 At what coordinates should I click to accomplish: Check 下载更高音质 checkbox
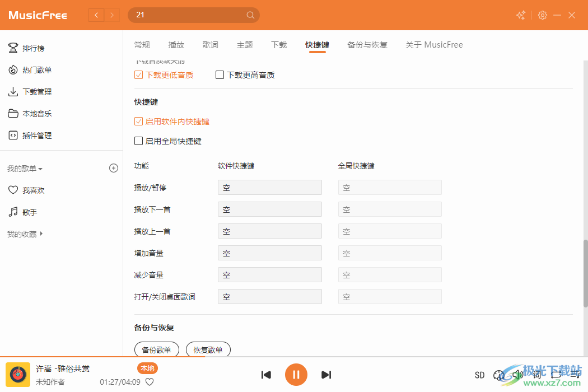click(220, 74)
